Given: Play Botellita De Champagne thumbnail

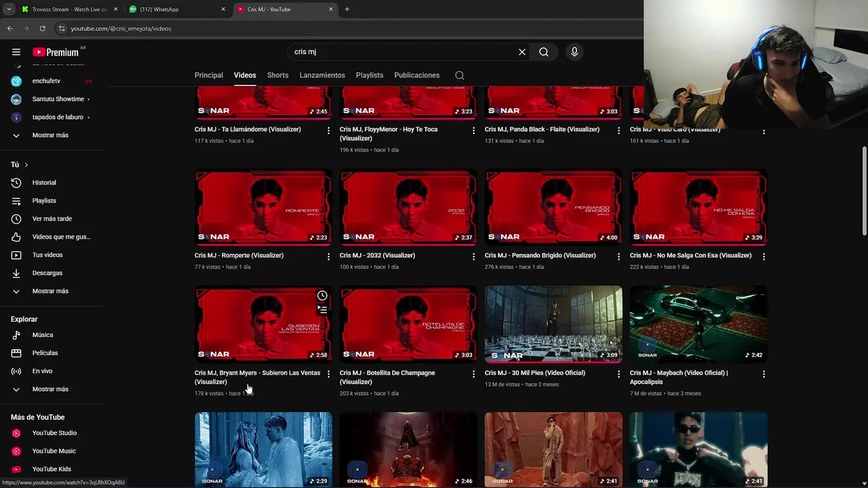Looking at the screenshot, I should point(408,324).
